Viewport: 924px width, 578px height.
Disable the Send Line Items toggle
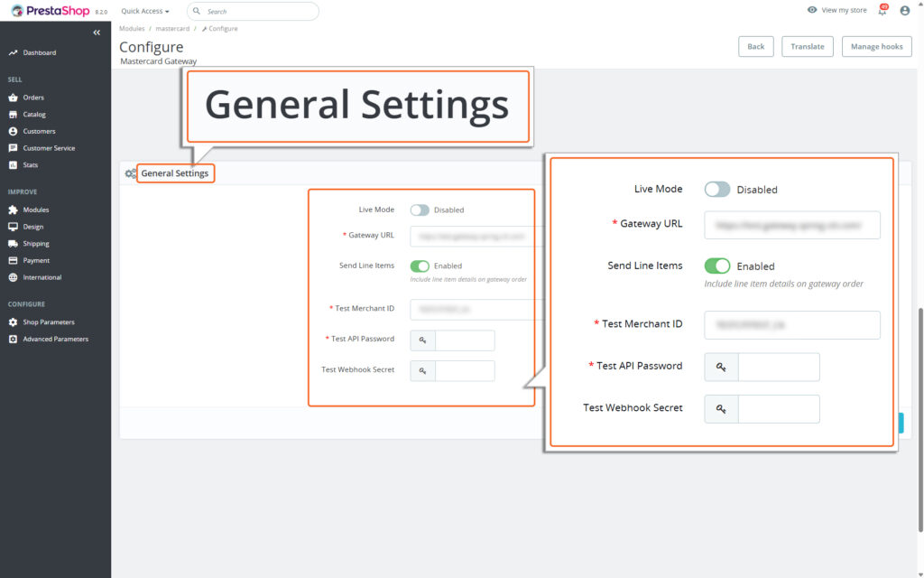tap(420, 266)
